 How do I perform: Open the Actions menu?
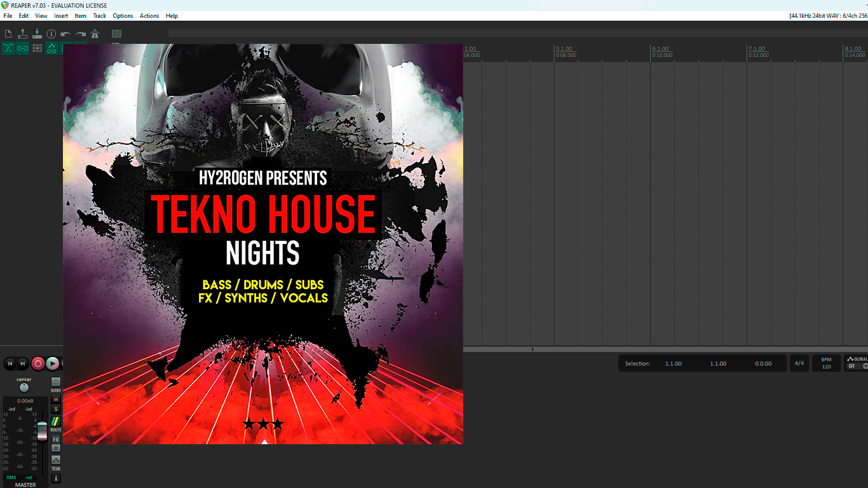(149, 16)
